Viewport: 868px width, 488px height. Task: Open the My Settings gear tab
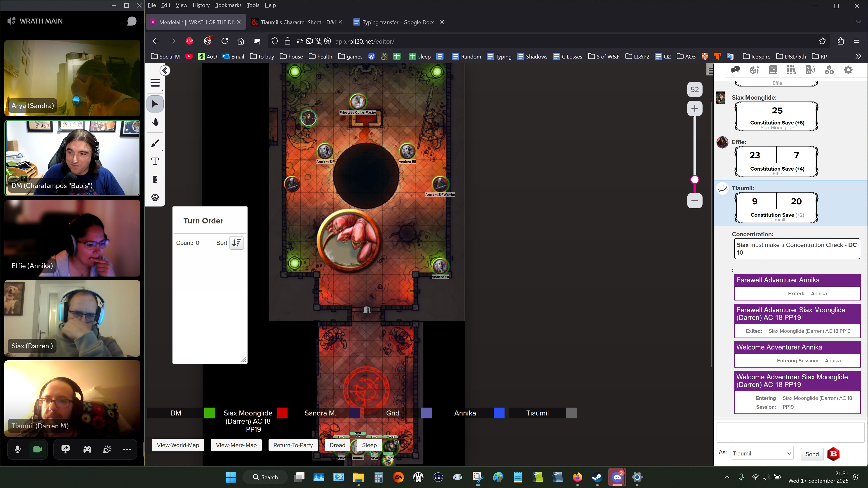[848, 70]
